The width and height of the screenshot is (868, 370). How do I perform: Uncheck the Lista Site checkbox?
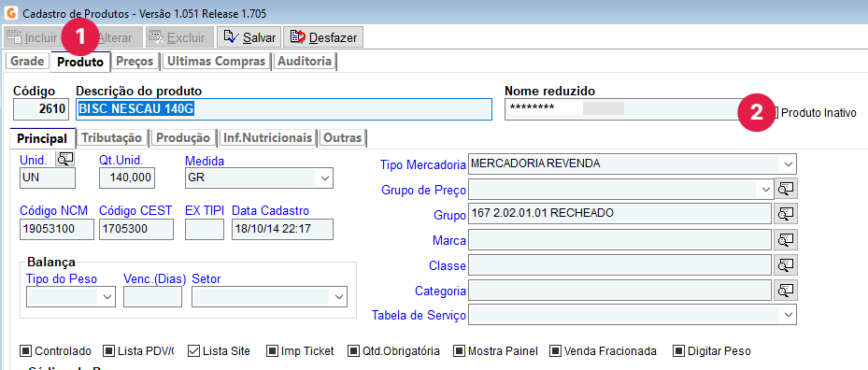click(x=193, y=351)
